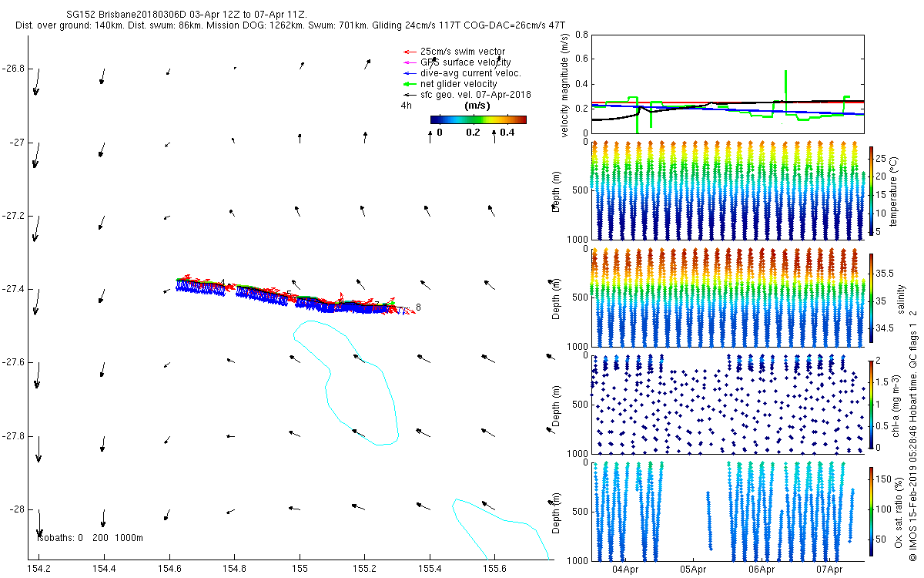The height and width of the screenshot is (578, 924).
Task: Select the 'net glider velocity' legend label
Action: click(x=459, y=84)
